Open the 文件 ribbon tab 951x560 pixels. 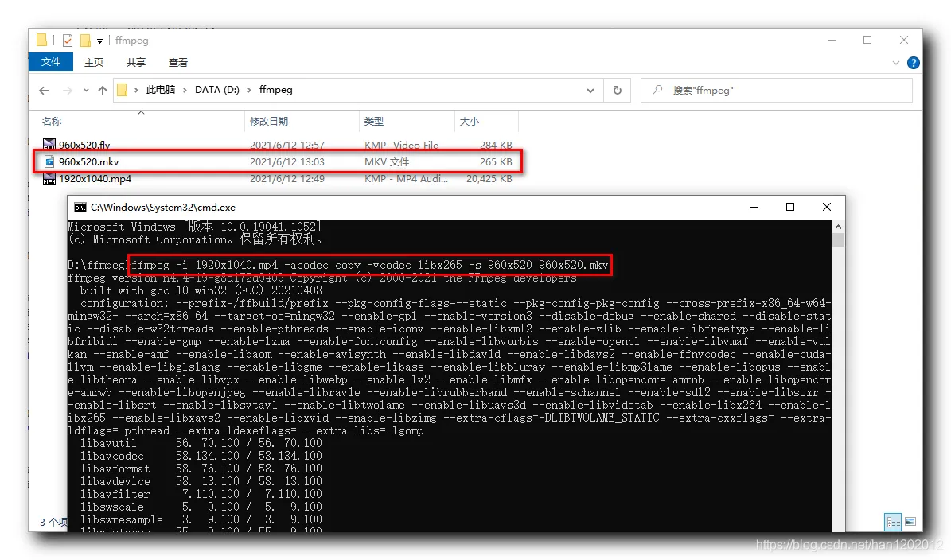pyautogui.click(x=51, y=62)
